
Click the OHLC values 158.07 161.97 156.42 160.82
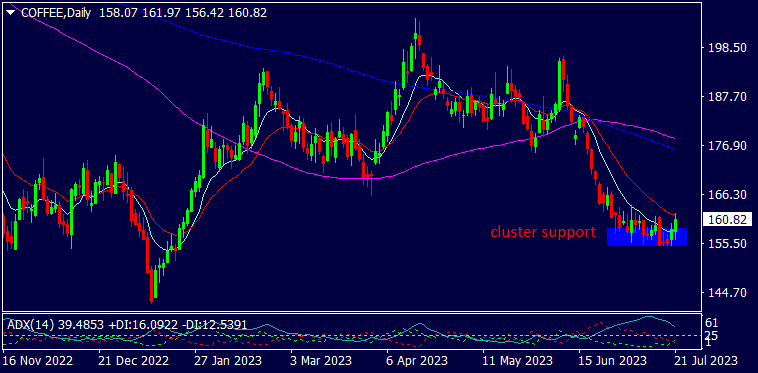click(183, 13)
